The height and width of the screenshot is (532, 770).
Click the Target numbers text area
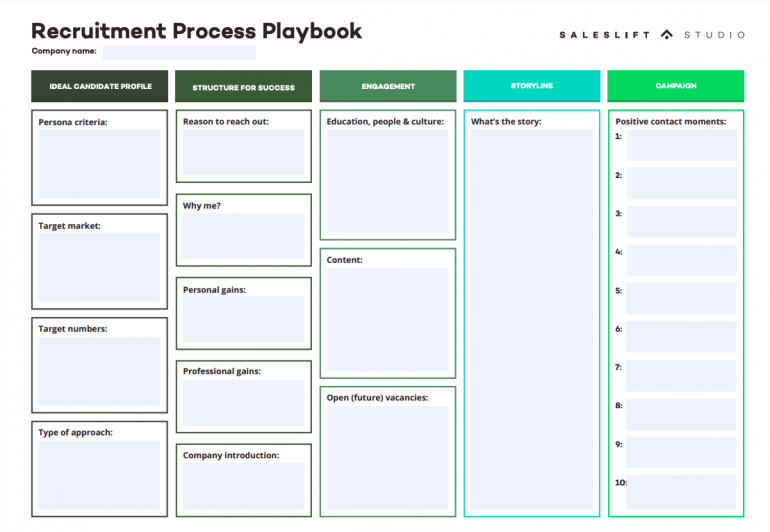coord(99,371)
